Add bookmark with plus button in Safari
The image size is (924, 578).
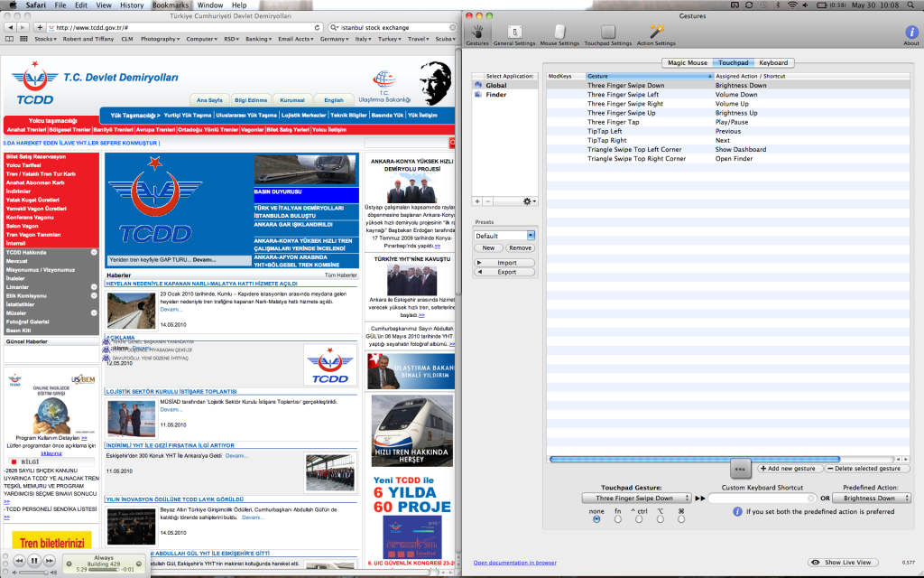coord(40,27)
